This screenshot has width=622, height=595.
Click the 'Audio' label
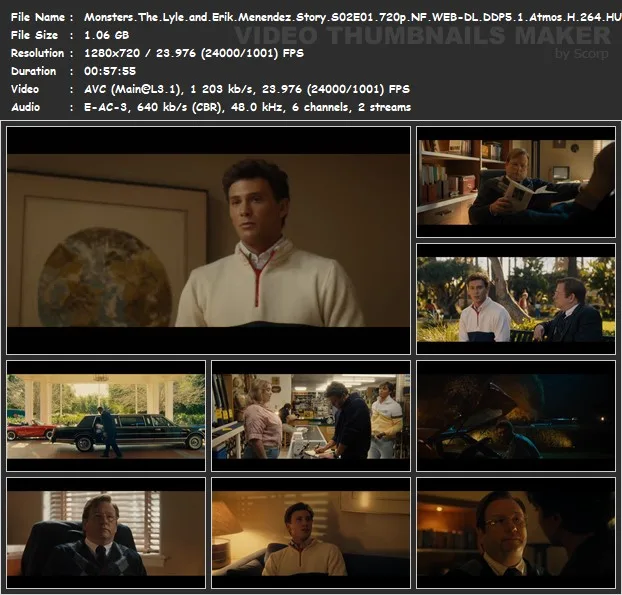point(25,107)
